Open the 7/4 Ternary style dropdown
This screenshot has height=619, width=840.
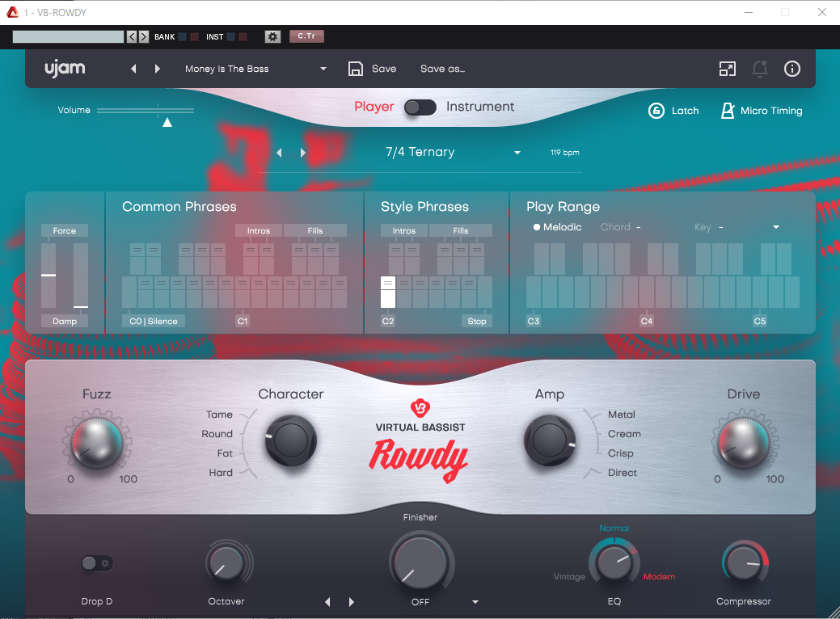pyautogui.click(x=517, y=153)
